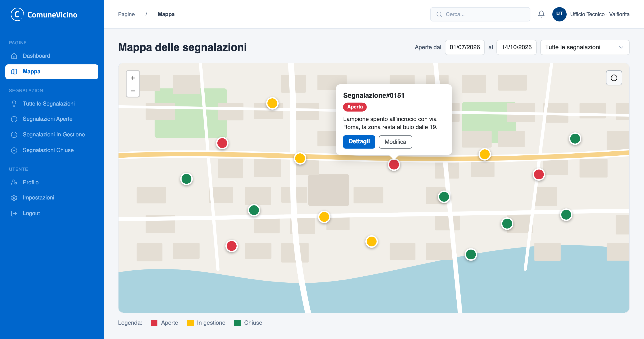
Task: Click the start date field 01/07/2026
Action: [x=464, y=47]
